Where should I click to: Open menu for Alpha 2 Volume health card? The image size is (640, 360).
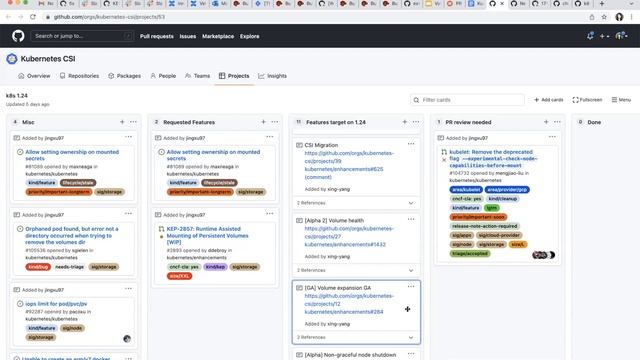411,220
